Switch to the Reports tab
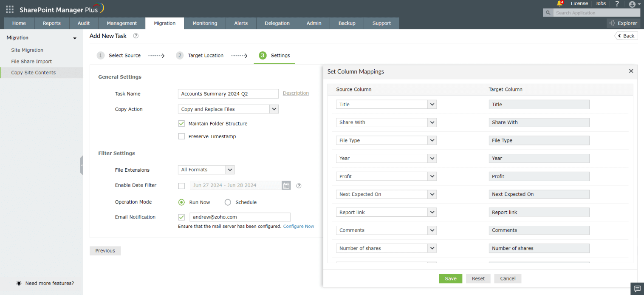The image size is (644, 295). pos(52,23)
